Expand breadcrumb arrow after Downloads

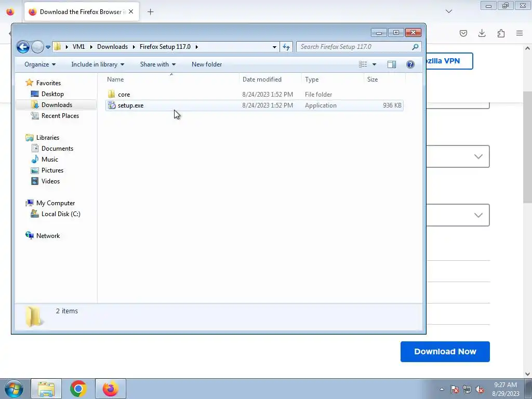pos(134,47)
